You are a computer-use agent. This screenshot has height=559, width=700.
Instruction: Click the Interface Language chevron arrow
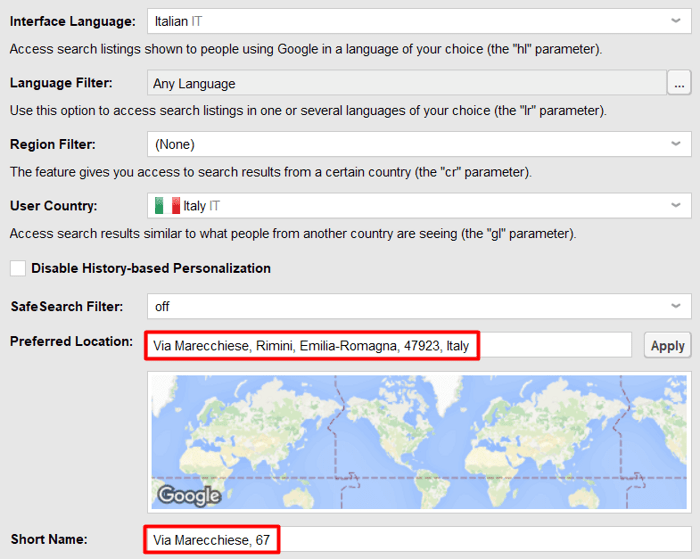[x=676, y=21]
